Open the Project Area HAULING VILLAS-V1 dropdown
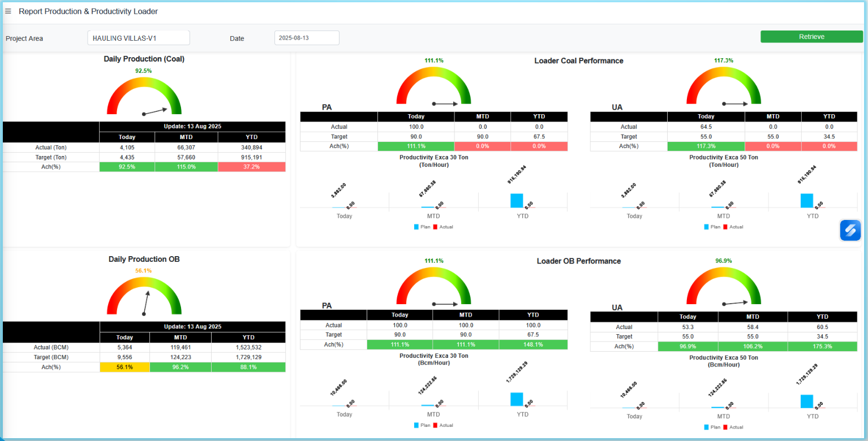The width and height of the screenshot is (868, 441). point(139,38)
